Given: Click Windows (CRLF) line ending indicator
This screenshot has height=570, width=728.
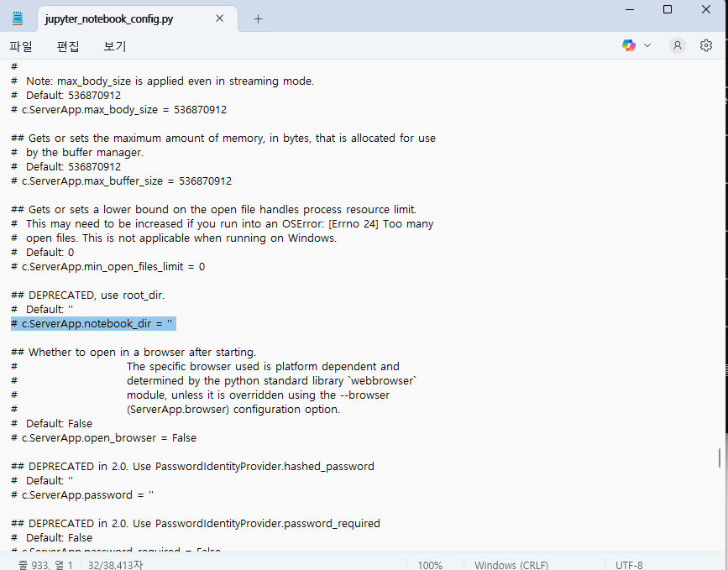Looking at the screenshot, I should pos(511,565).
